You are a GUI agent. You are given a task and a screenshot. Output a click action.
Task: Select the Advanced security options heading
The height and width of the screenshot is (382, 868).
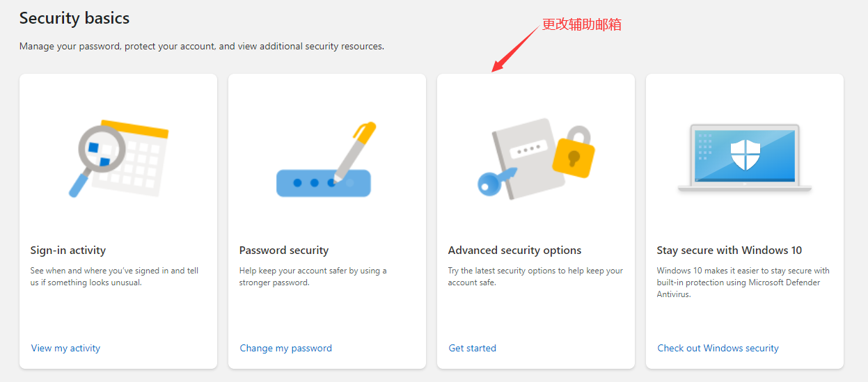(514, 250)
